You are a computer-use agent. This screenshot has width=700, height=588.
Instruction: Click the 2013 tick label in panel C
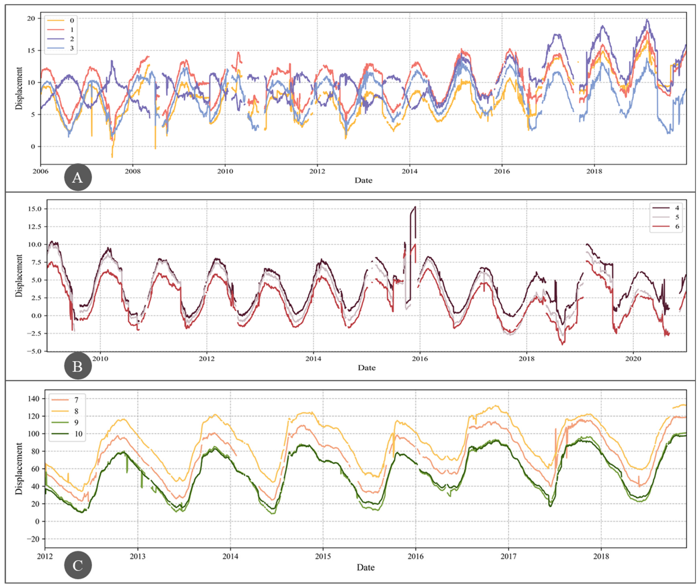pyautogui.click(x=138, y=556)
